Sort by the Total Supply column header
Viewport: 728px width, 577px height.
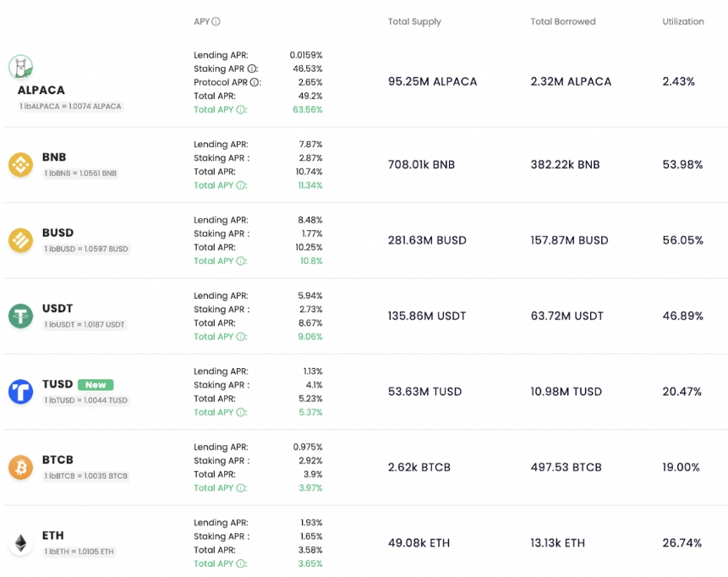coord(414,22)
